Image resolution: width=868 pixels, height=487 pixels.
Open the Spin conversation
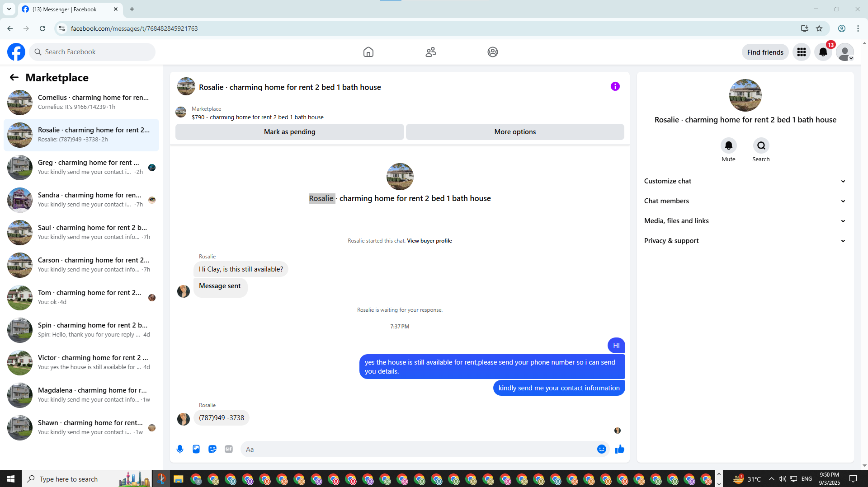pyautogui.click(x=81, y=330)
